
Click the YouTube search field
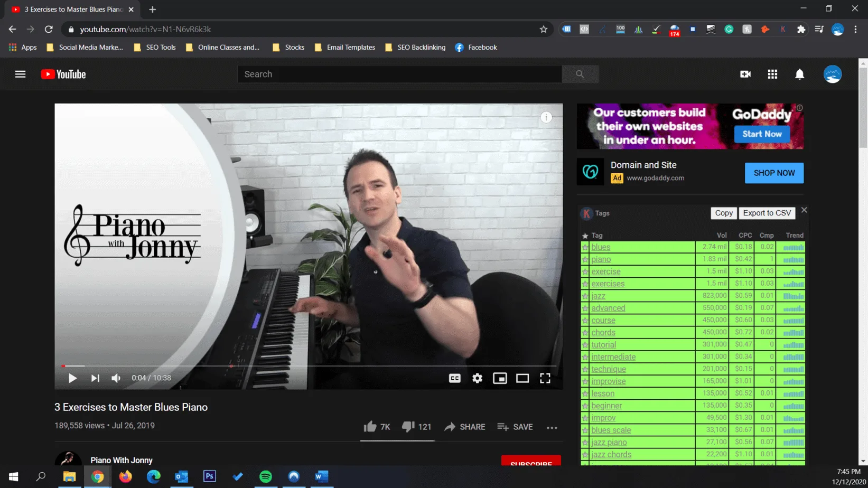[x=399, y=74]
